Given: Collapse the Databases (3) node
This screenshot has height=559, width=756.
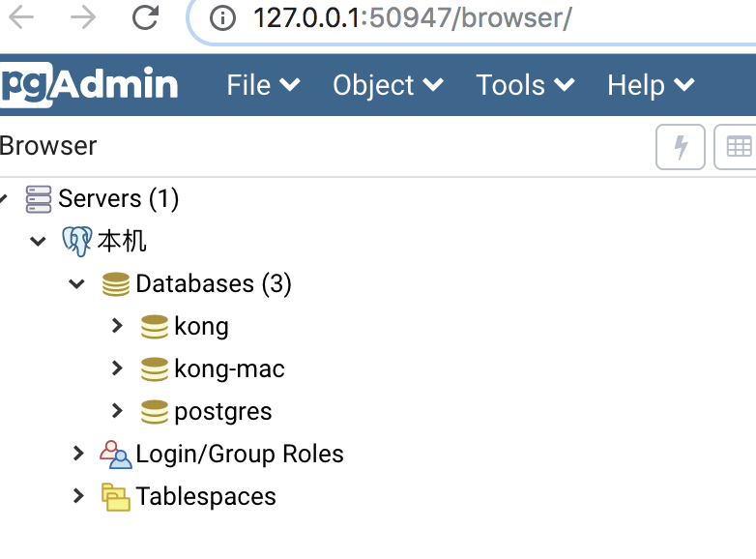Looking at the screenshot, I should coord(76,283).
